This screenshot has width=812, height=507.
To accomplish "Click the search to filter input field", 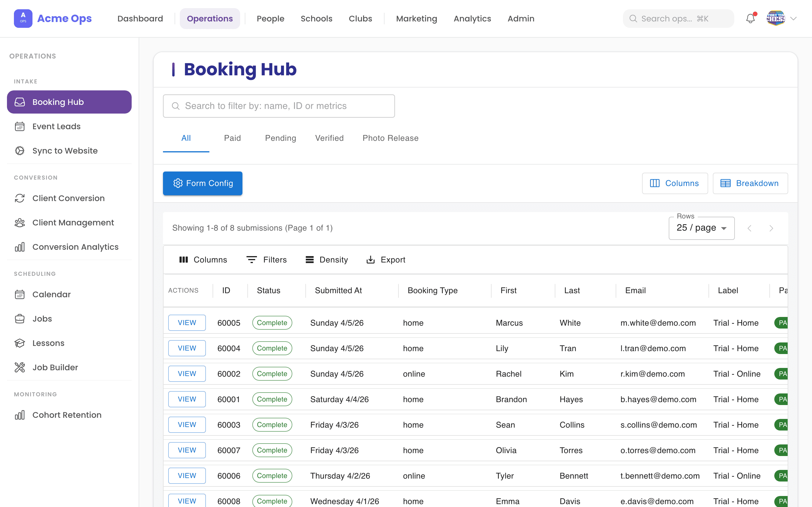I will pyautogui.click(x=278, y=106).
